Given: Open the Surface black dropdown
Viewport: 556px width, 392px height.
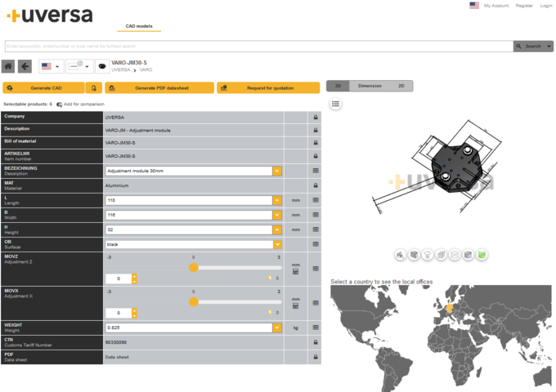Looking at the screenshot, I should tap(277, 245).
